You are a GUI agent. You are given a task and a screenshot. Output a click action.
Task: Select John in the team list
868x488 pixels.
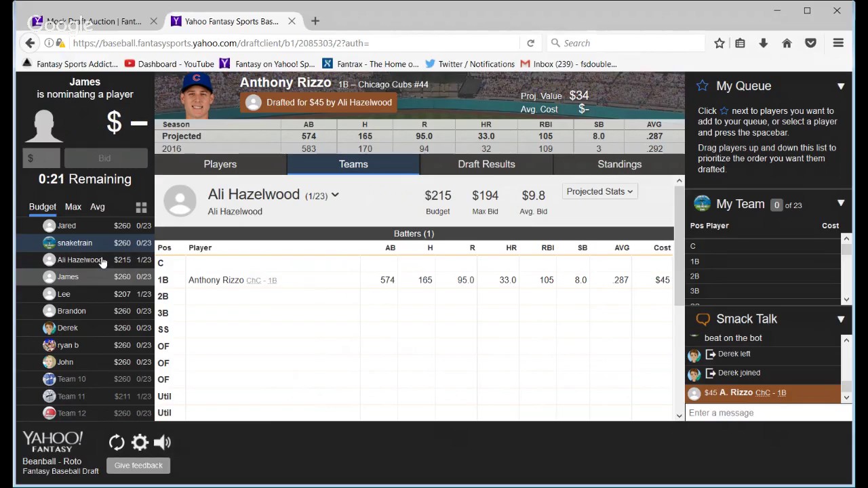86,362
